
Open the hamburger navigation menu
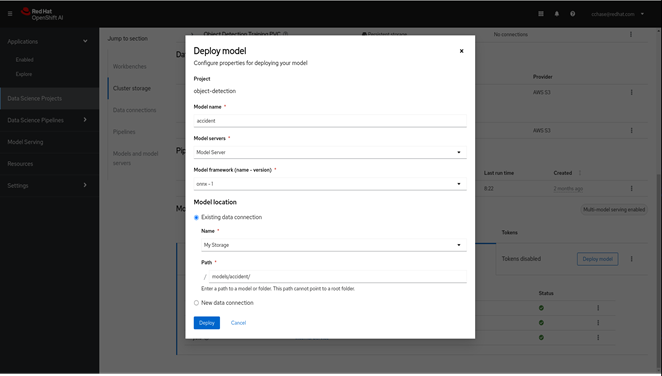10,14
